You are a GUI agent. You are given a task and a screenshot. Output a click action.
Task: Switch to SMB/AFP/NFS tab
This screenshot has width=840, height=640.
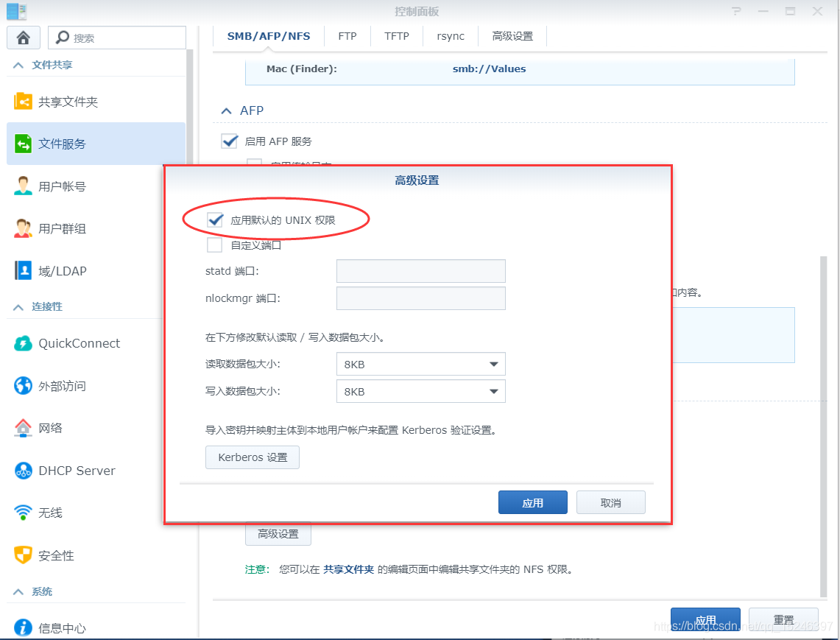269,36
